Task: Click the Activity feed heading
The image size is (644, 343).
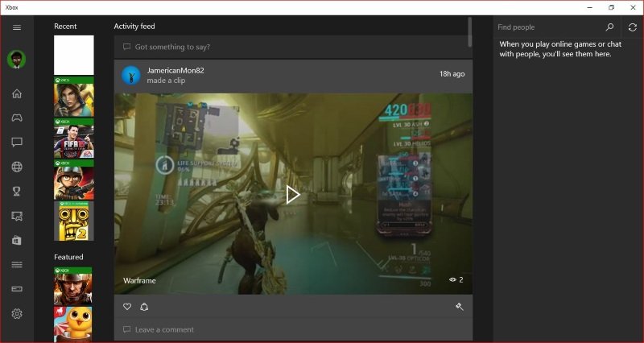Action: click(134, 27)
